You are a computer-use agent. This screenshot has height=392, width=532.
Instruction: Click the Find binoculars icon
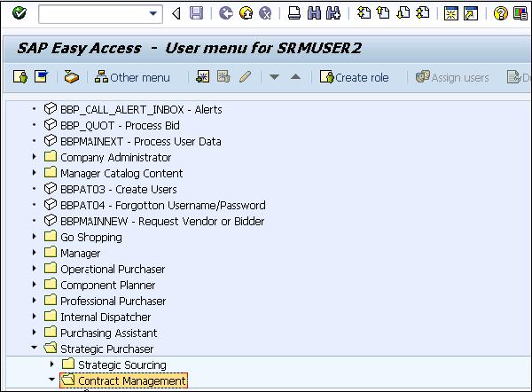[x=314, y=13]
